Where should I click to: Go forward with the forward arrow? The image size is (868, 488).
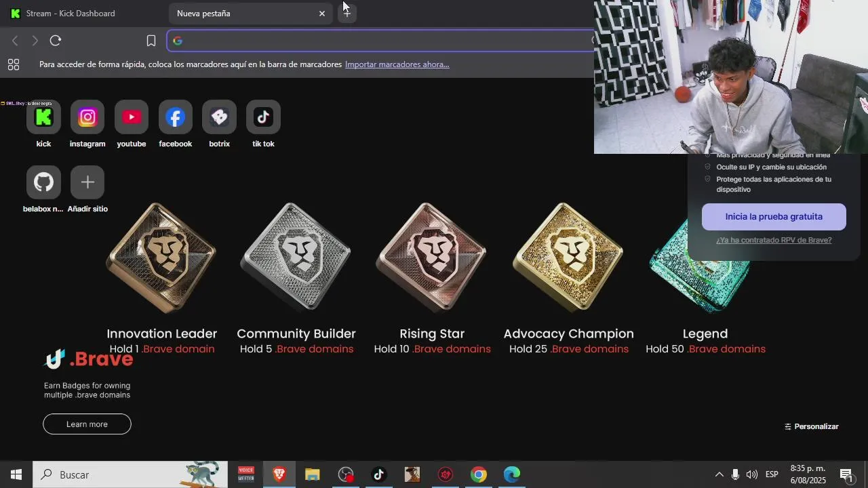[x=35, y=41]
